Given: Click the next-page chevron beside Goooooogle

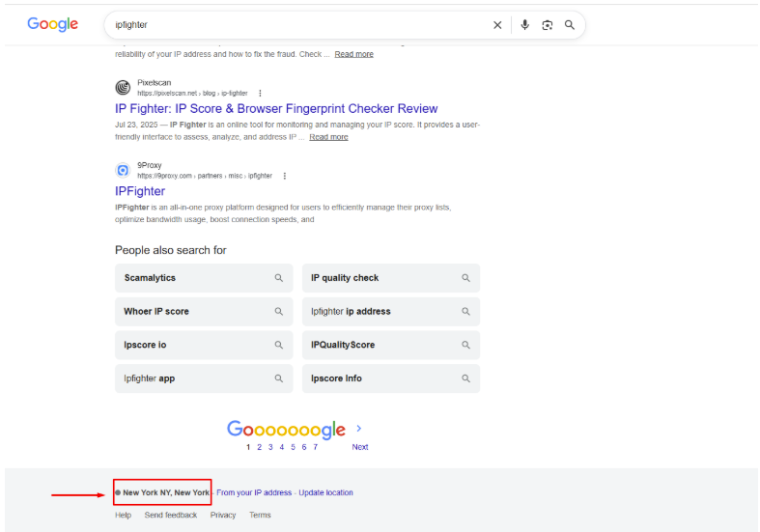Looking at the screenshot, I should point(358,429).
